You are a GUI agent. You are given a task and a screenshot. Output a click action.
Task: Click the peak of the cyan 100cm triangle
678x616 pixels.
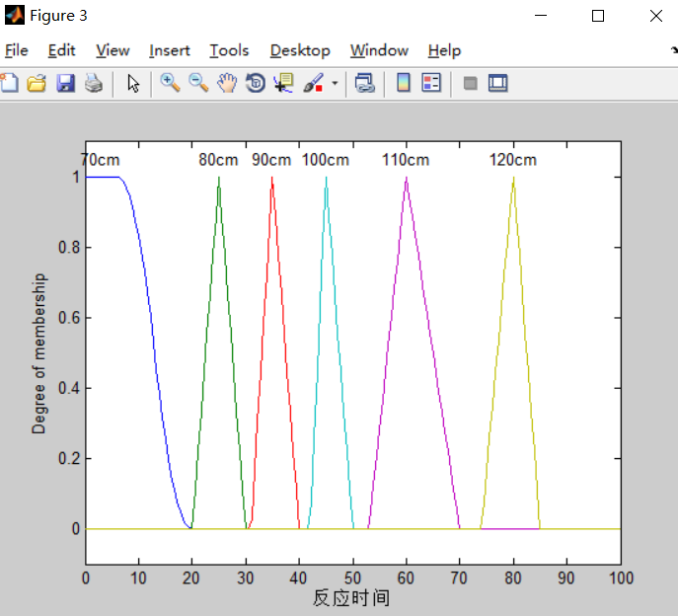[327, 178]
